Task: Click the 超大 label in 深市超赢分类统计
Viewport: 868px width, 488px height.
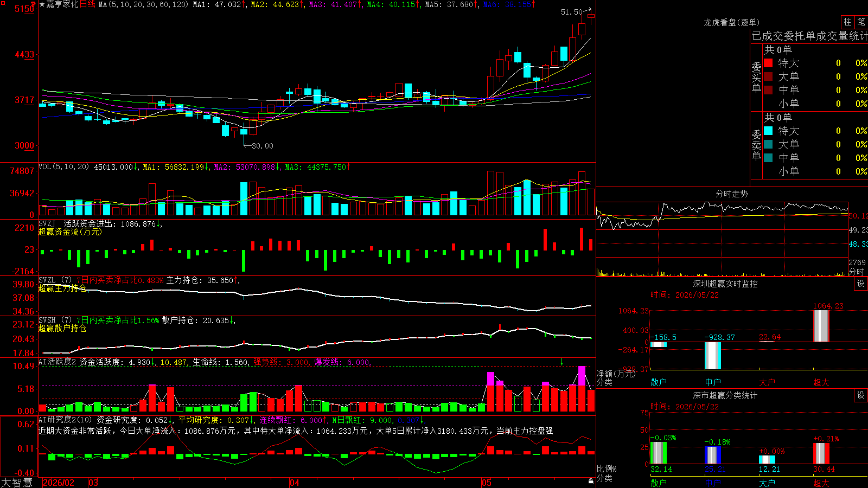Action: click(821, 483)
